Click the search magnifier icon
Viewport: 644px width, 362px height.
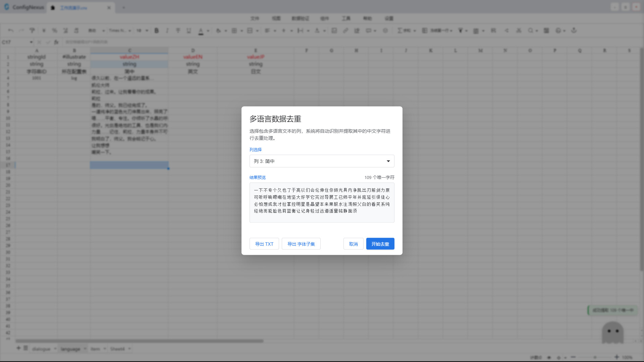pyautogui.click(x=530, y=30)
